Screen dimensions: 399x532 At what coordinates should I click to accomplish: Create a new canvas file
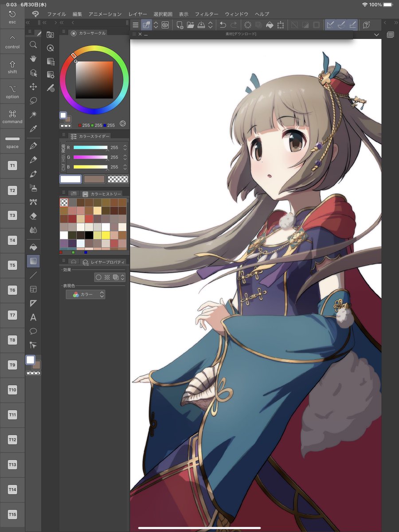[180, 25]
